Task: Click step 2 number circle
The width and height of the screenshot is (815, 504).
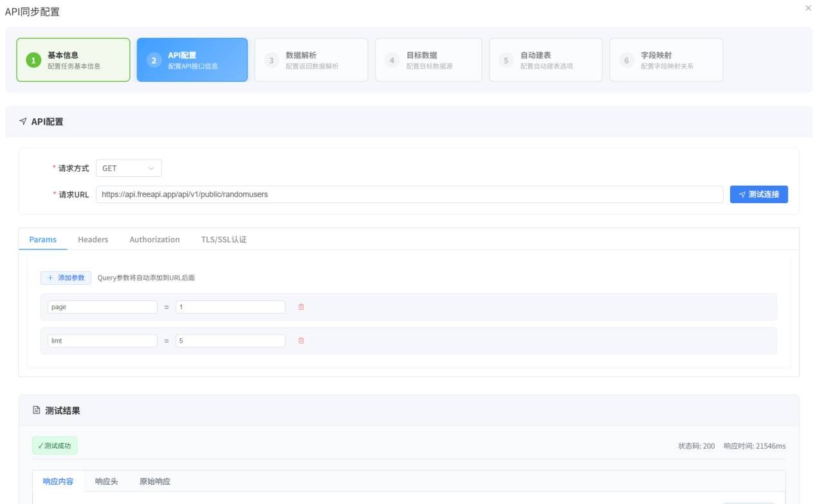Action: [x=154, y=60]
